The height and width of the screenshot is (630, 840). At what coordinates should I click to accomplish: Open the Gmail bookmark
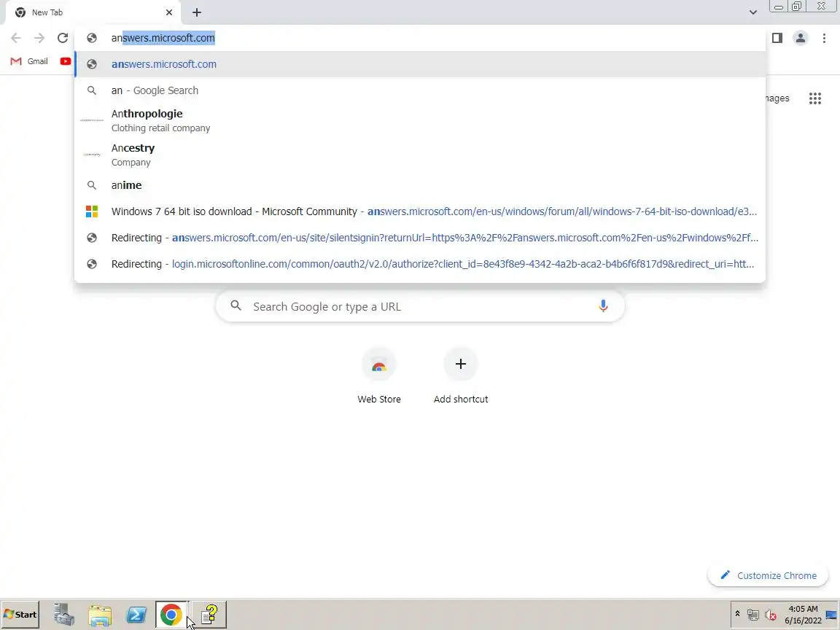[30, 61]
